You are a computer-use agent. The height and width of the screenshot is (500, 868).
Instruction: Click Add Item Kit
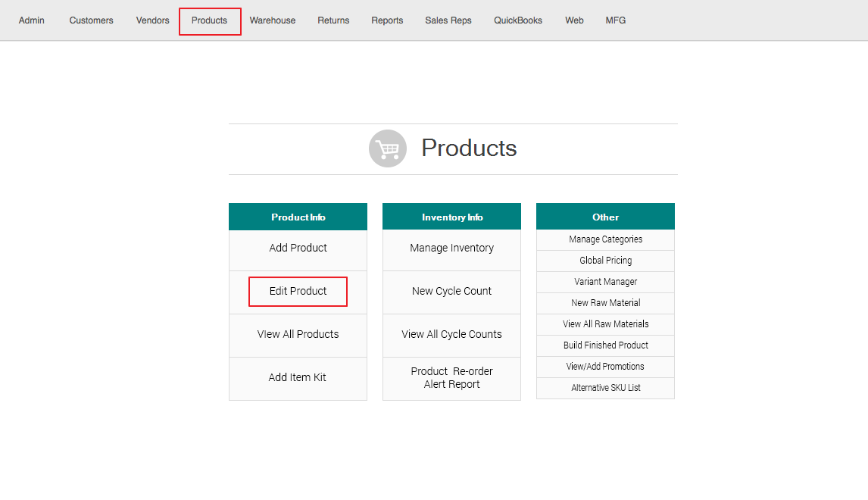(298, 377)
